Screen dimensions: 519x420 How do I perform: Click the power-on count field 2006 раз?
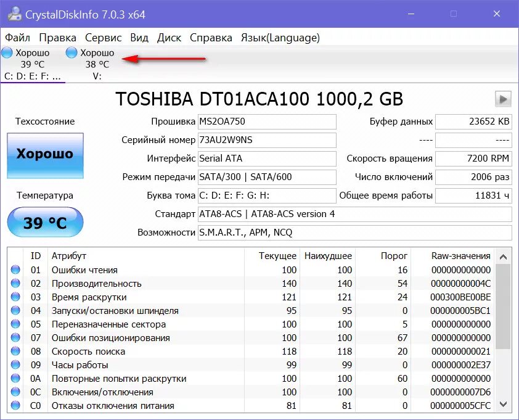(x=473, y=177)
